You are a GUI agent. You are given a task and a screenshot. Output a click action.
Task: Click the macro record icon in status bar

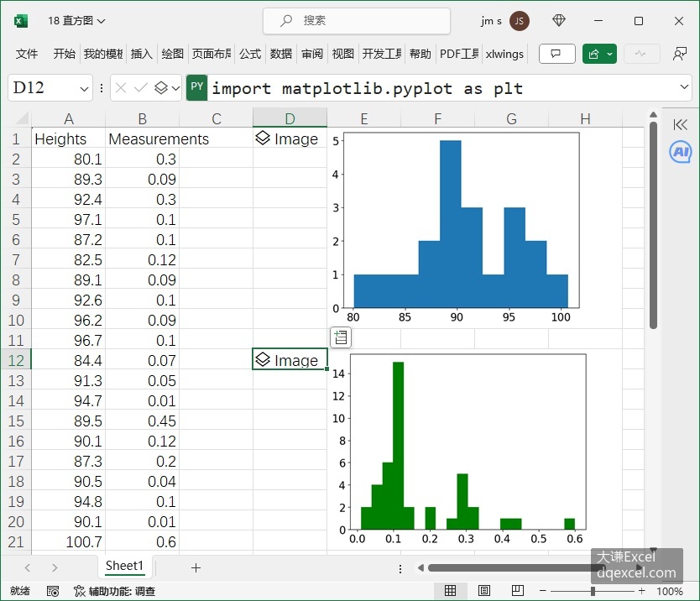tap(53, 592)
